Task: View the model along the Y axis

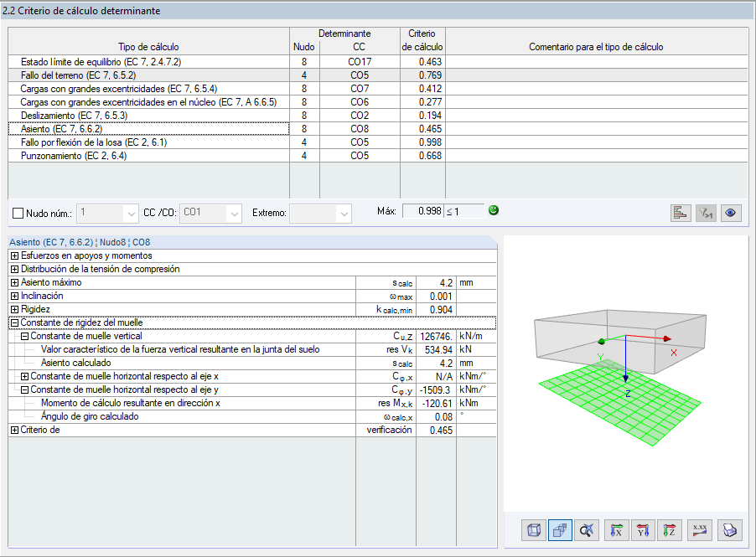Action: 643,530
